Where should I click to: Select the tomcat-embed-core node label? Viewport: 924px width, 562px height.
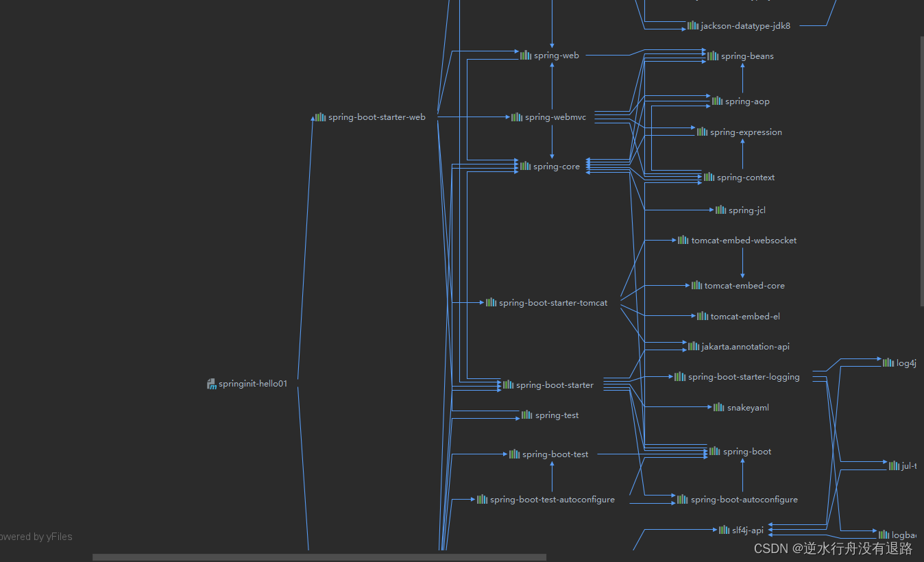point(744,286)
